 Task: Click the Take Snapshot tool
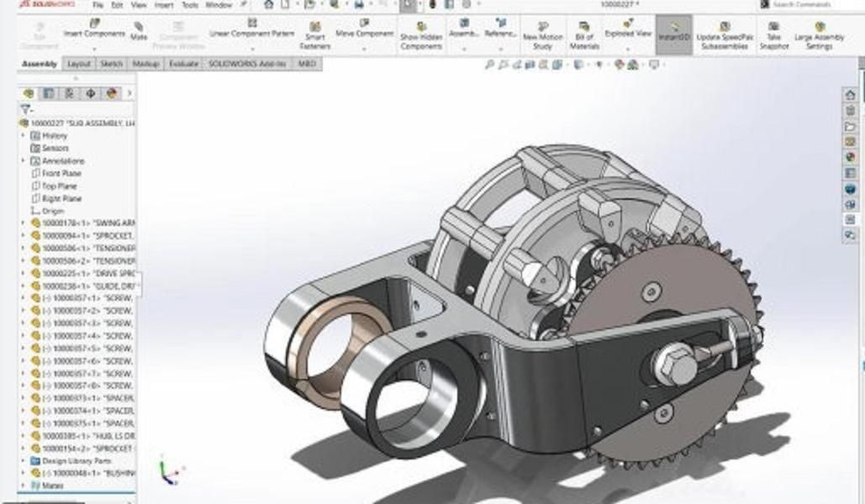(773, 37)
